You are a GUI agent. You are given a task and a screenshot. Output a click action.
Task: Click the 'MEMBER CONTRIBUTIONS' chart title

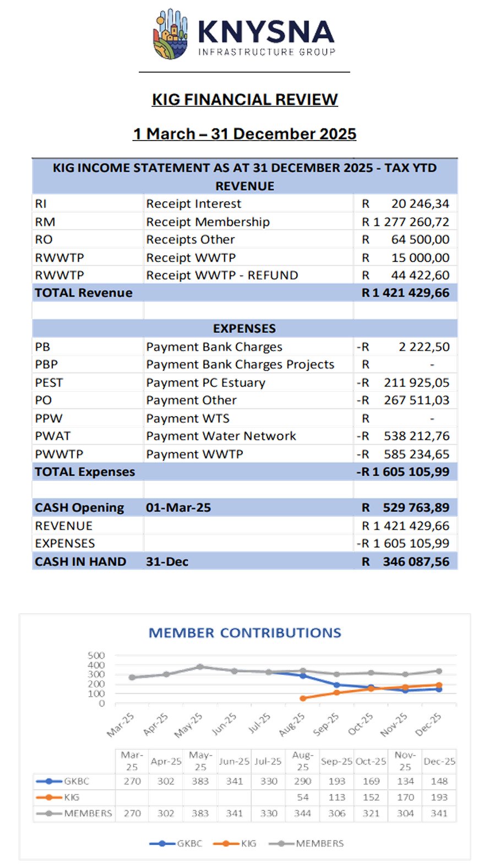pyautogui.click(x=245, y=633)
